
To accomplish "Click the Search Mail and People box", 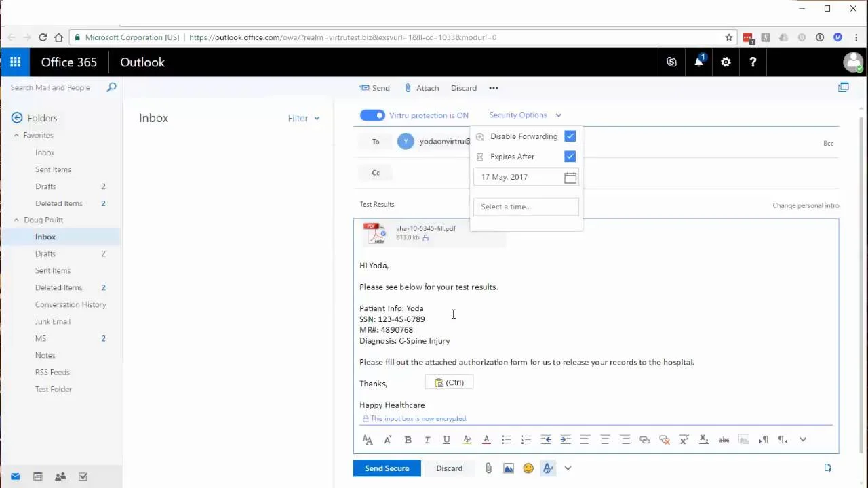I will (x=54, y=87).
